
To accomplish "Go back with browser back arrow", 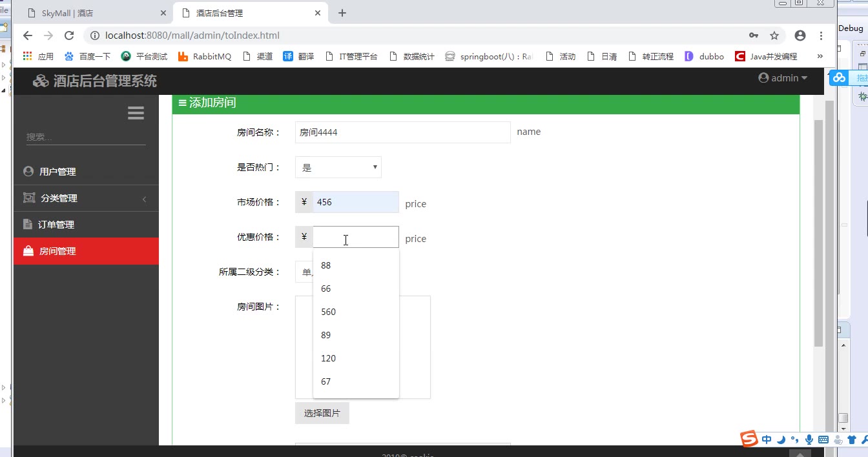I will (x=27, y=36).
